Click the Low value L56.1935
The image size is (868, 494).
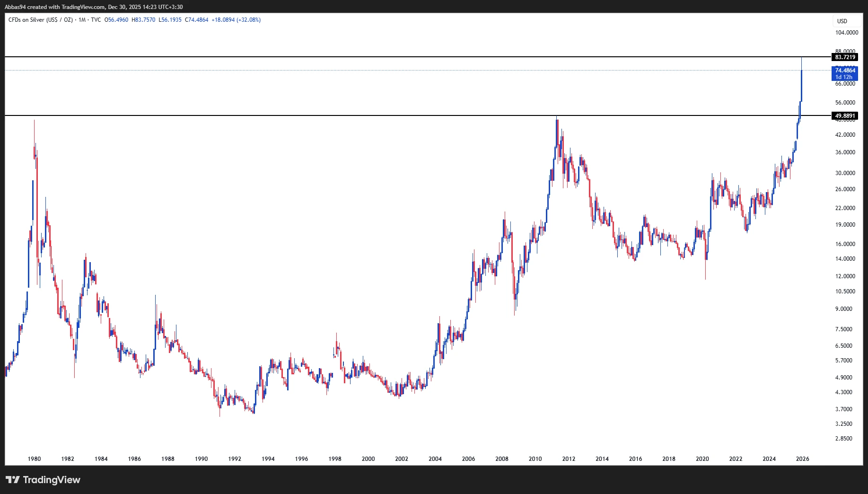coord(171,20)
